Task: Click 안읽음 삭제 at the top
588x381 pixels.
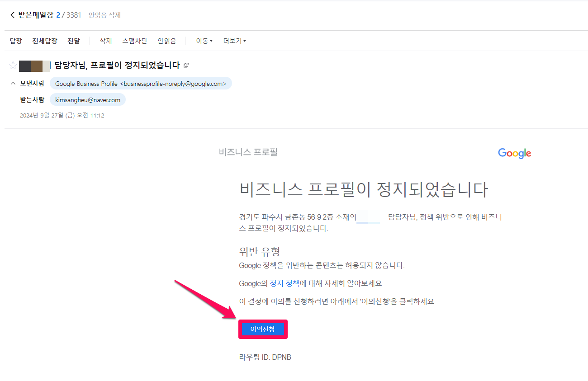Action: tap(104, 15)
